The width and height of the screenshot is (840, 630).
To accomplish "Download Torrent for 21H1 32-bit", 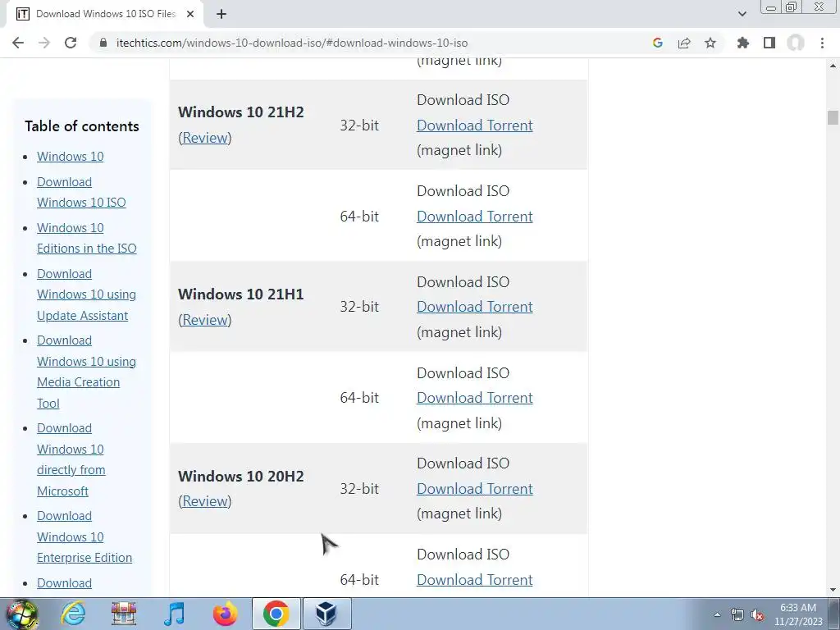I will [475, 307].
